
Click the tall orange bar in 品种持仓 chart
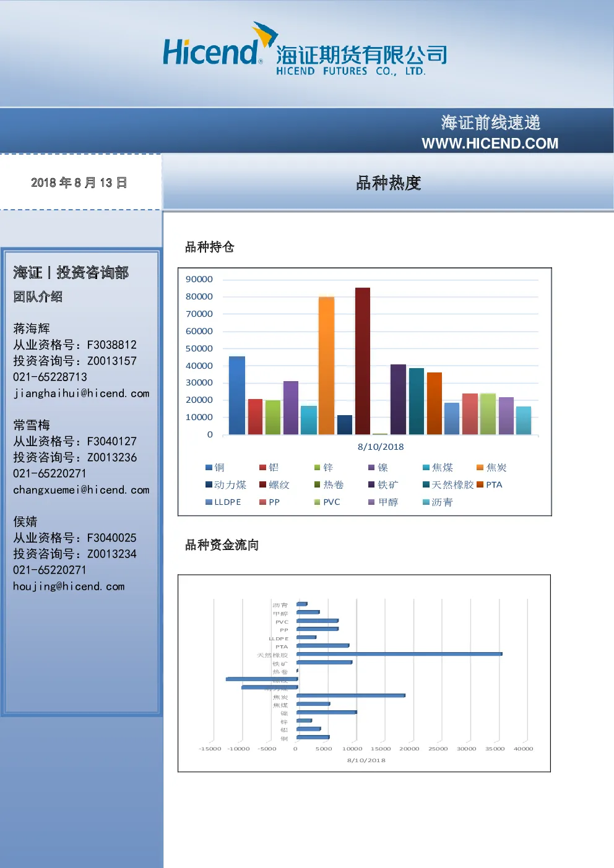tap(326, 366)
